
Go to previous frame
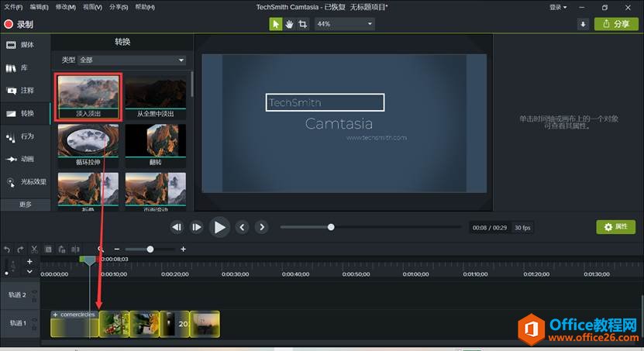click(x=177, y=227)
